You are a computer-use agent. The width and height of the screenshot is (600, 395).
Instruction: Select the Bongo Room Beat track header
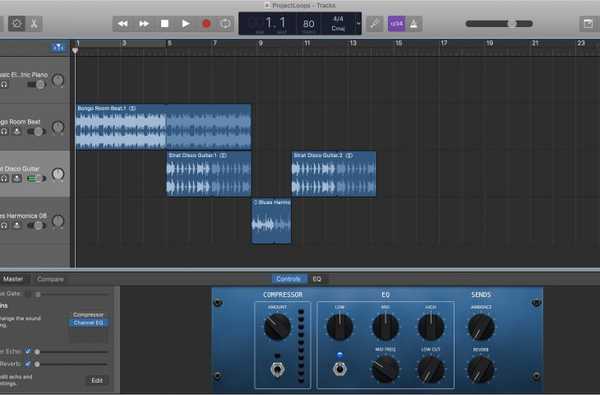[x=35, y=127]
